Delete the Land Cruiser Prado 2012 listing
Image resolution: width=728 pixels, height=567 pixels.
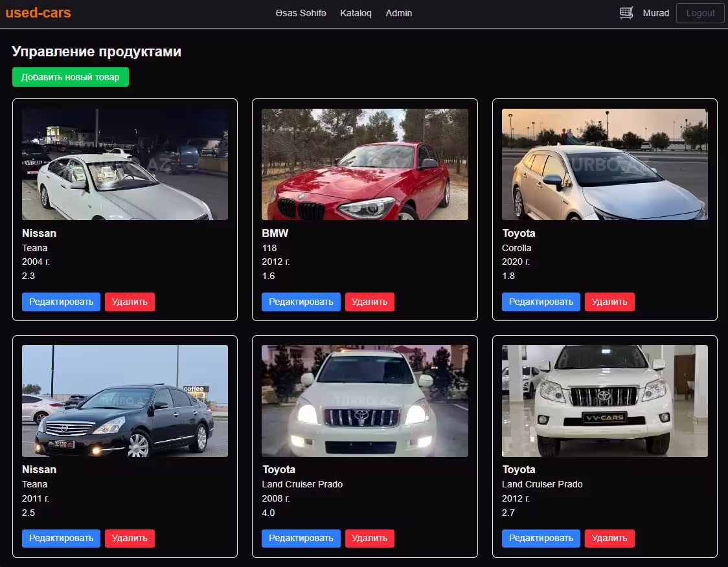pyautogui.click(x=609, y=539)
